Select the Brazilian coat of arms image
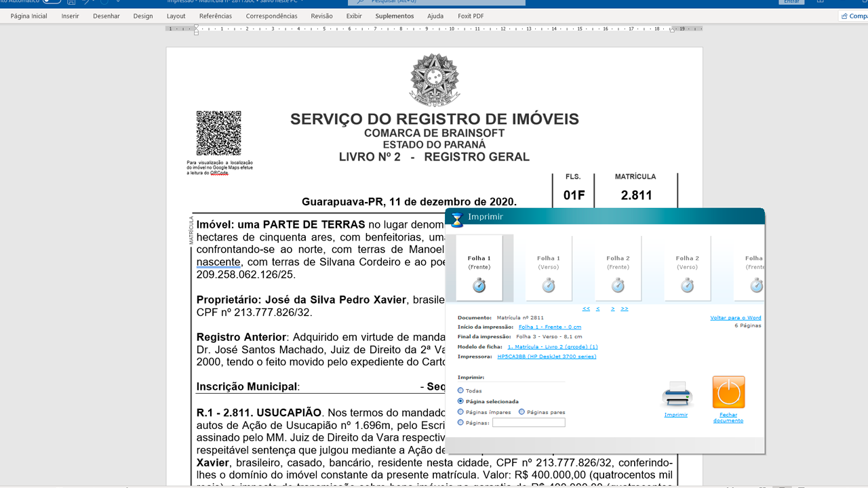 pos(435,80)
